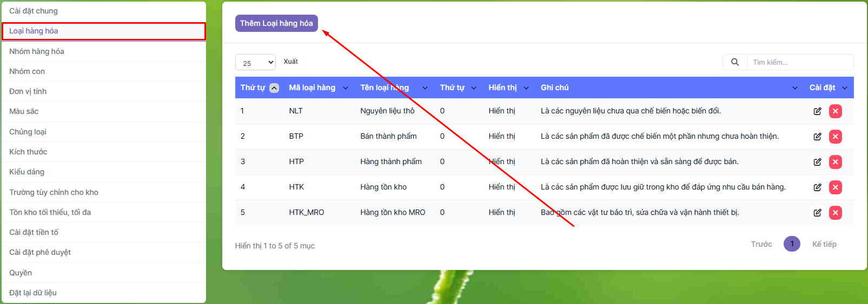868x304 pixels.
Task: Expand Mã loại hàng column sort arrow
Action: click(x=346, y=88)
